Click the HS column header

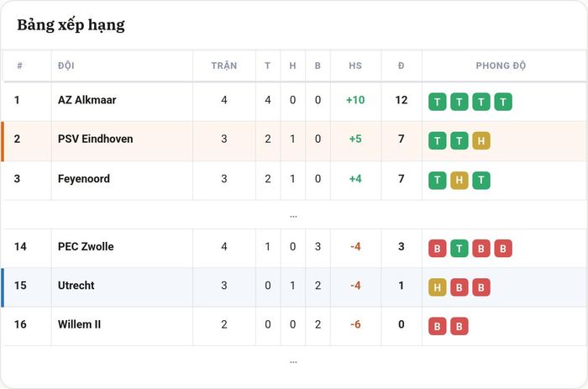355,66
